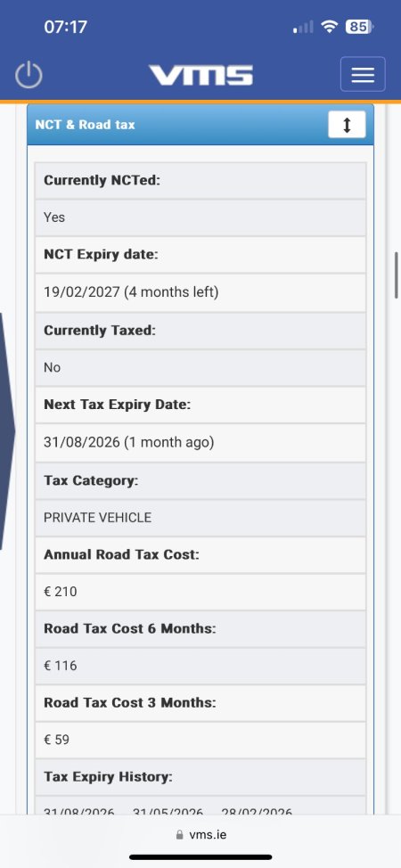Collapse the NCT & Road tax panel
Screen dimensions: 401x868
(347, 125)
